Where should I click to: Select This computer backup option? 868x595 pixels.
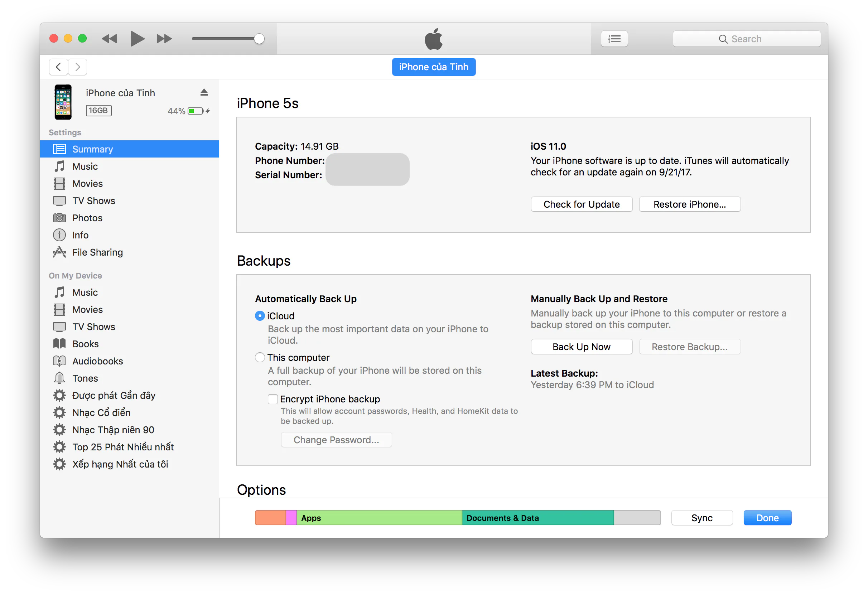click(x=260, y=358)
